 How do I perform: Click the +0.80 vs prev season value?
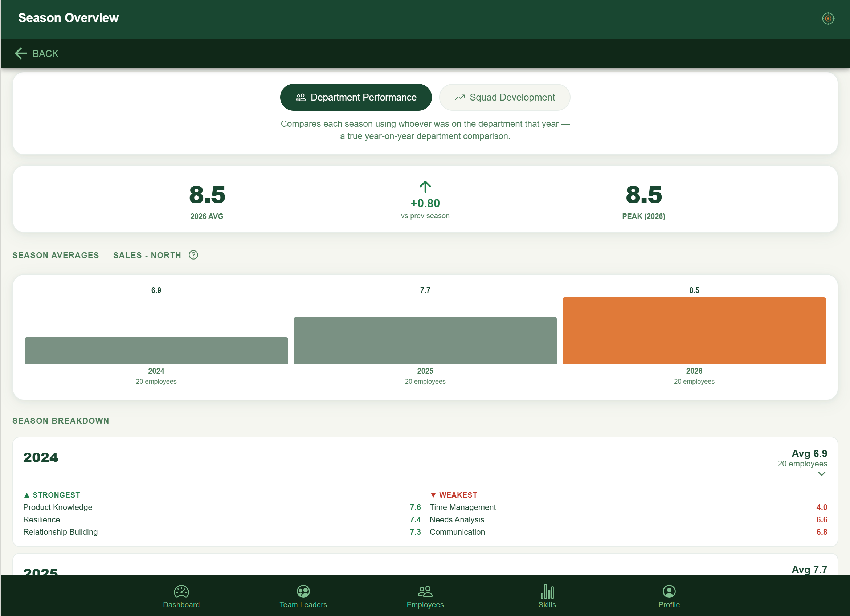click(x=425, y=203)
